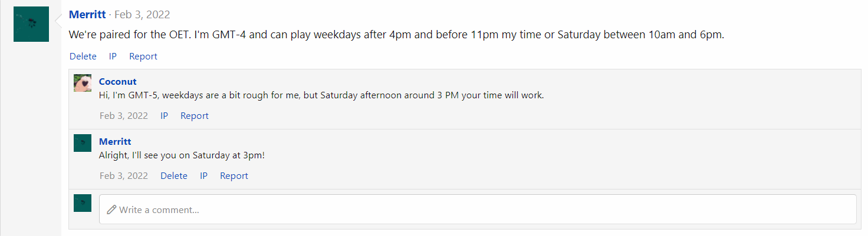View IP for Merritt's main post
868x236 pixels.
pyautogui.click(x=113, y=56)
